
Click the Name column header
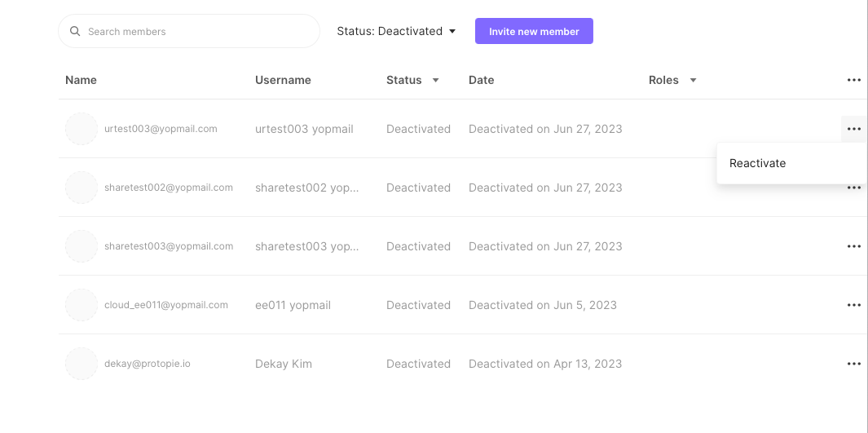pos(81,80)
